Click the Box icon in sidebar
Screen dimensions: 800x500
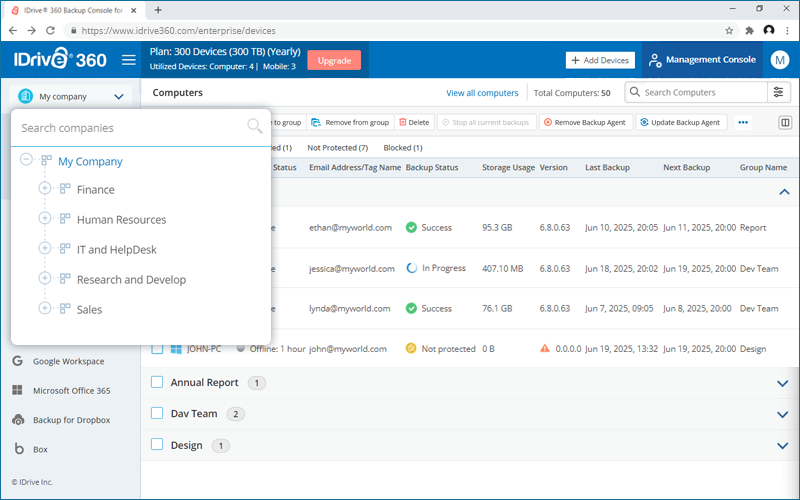(19, 449)
